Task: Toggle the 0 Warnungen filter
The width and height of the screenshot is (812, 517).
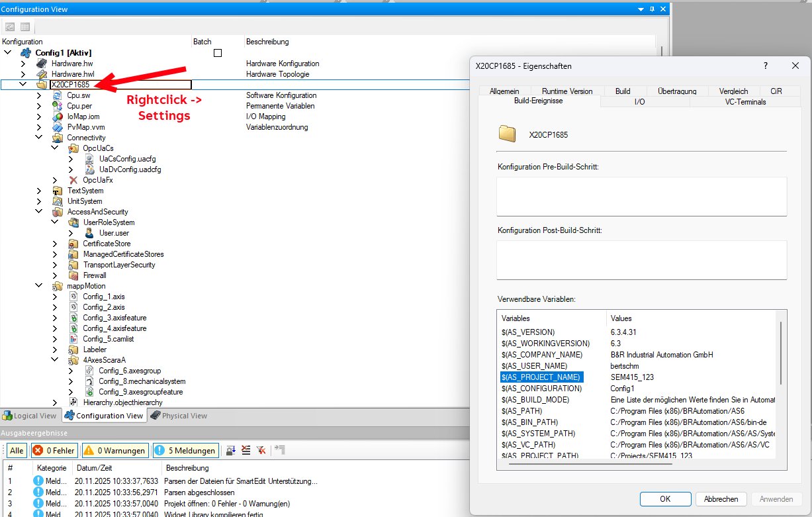Action: tap(114, 451)
